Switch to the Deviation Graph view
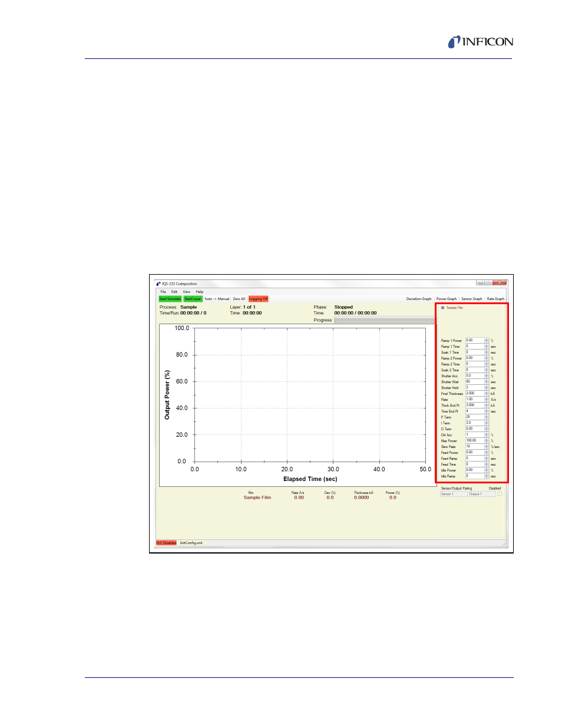Screen dimensions: 562x728 click(x=419, y=299)
